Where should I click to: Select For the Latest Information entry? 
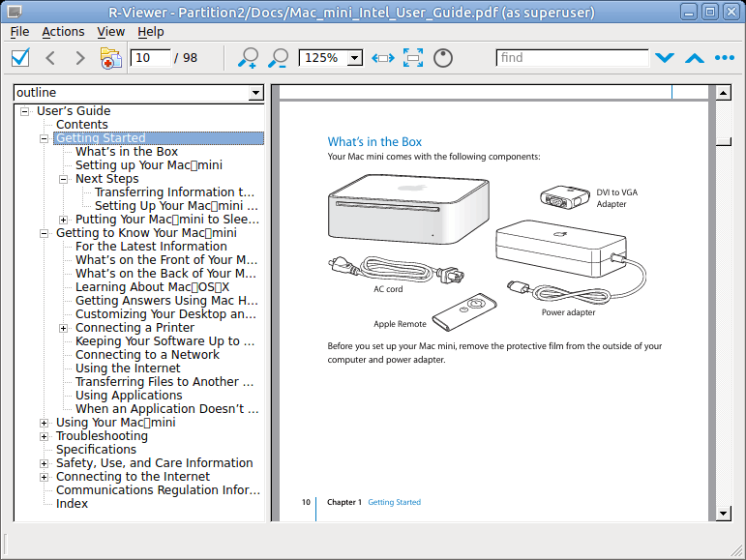151,247
